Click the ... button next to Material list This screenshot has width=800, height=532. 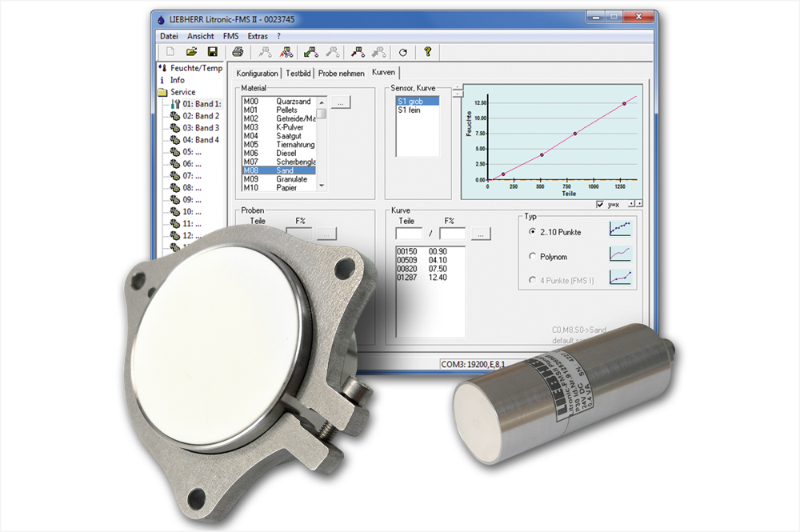(x=340, y=102)
